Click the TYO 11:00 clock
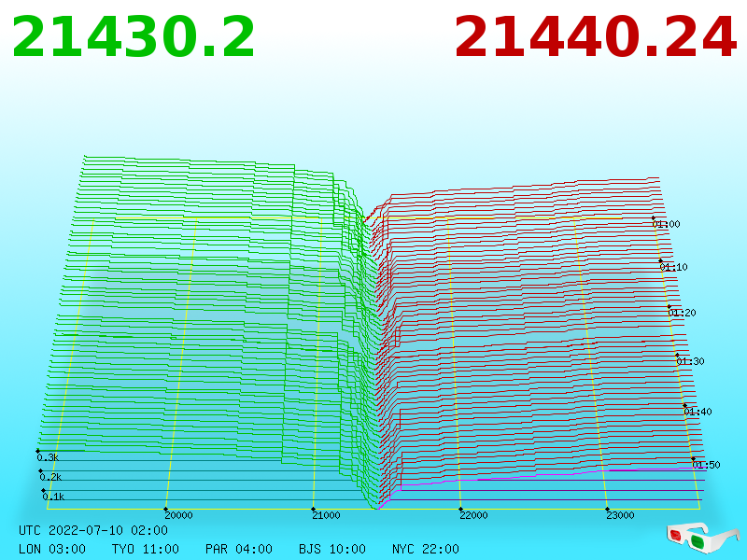The image size is (747, 560). (146, 549)
